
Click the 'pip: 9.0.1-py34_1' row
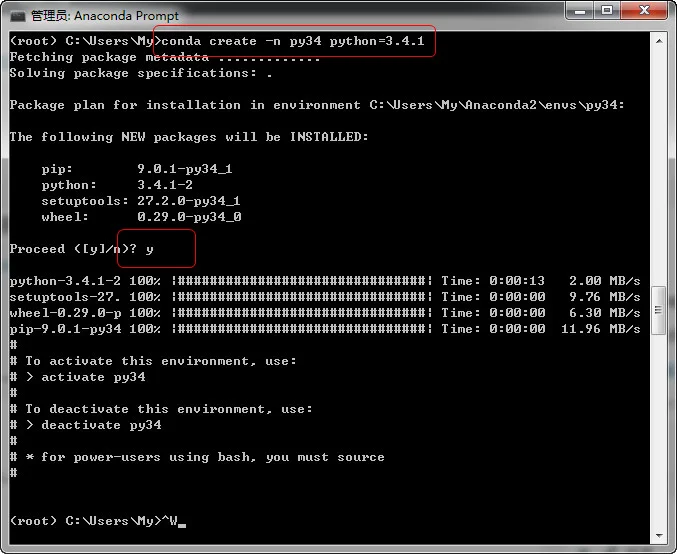137,169
